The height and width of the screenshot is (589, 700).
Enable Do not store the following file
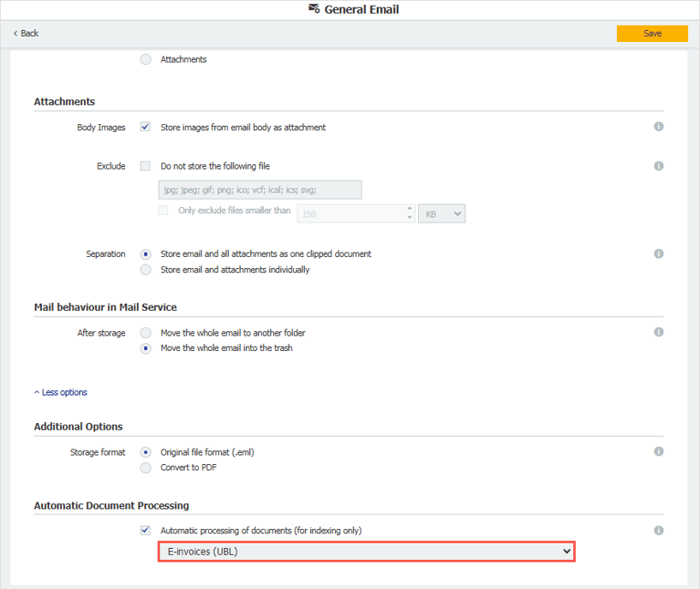[x=146, y=166]
